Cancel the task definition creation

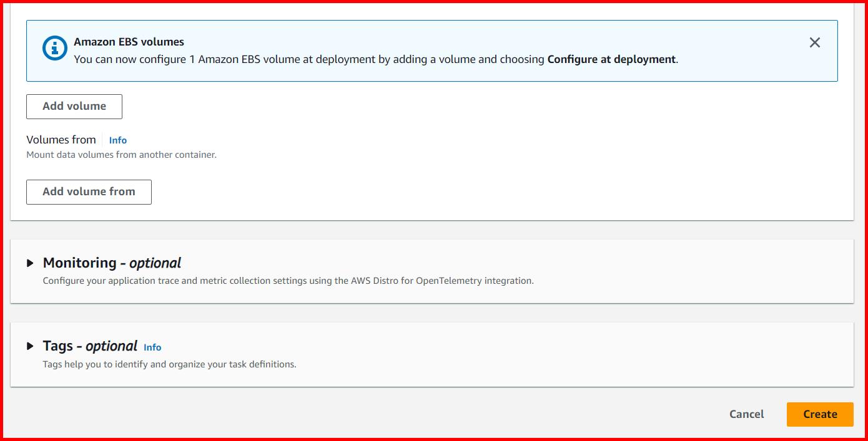(746, 414)
